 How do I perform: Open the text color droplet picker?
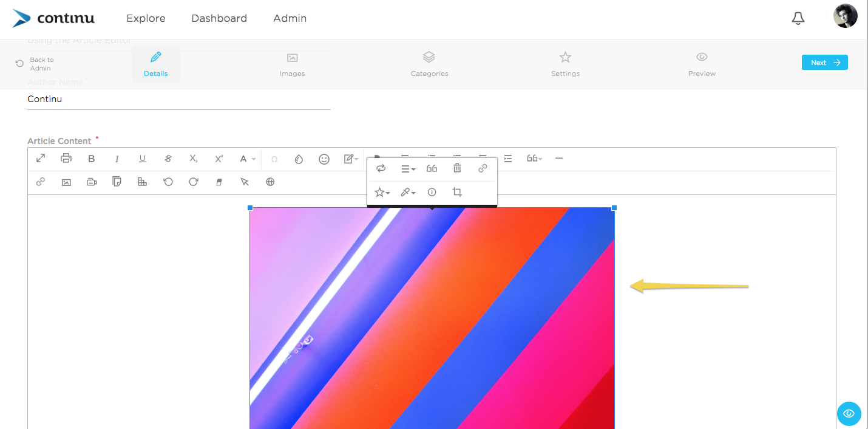point(299,159)
